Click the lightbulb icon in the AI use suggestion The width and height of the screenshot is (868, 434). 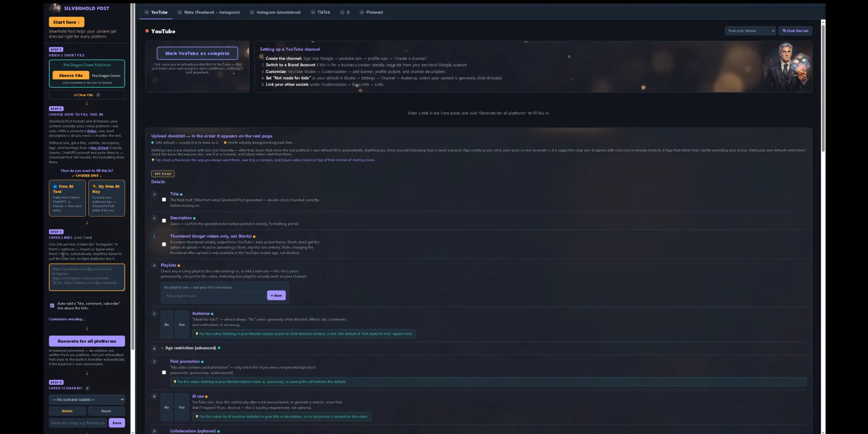coord(197,417)
